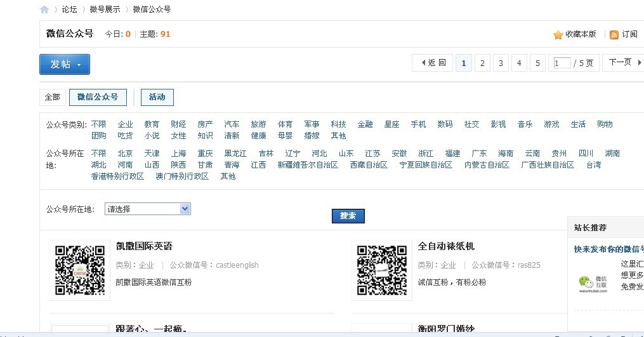Open the 公众号所在地 dropdown
This screenshot has width=644, height=337.
point(147,209)
